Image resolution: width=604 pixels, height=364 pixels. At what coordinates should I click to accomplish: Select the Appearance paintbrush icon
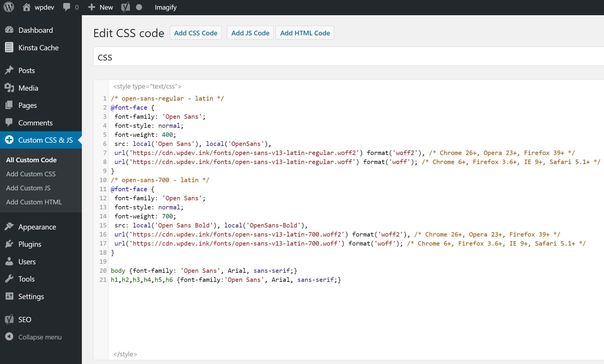(9, 227)
